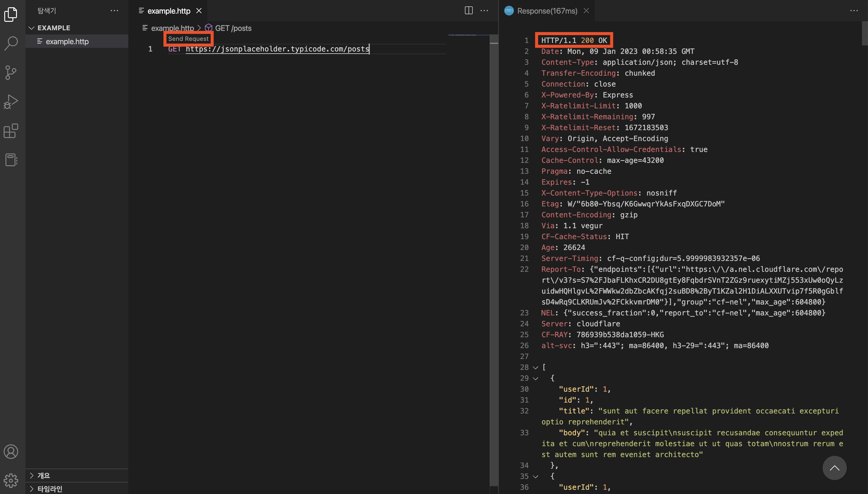Click the GET keyword in the editor

(174, 49)
